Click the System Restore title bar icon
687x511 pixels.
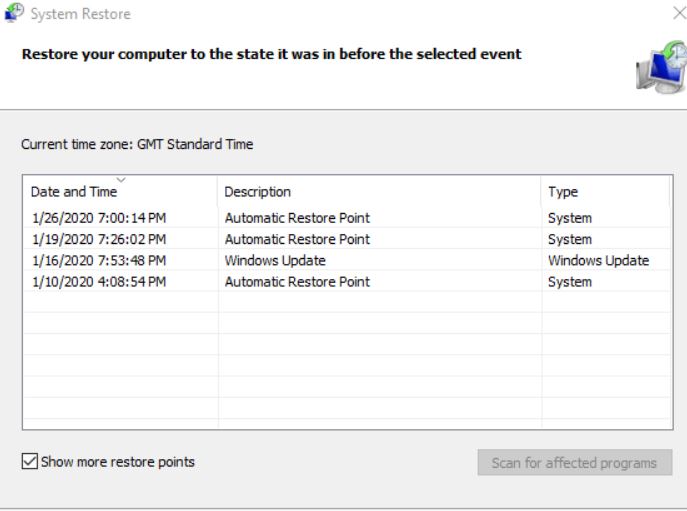14,12
